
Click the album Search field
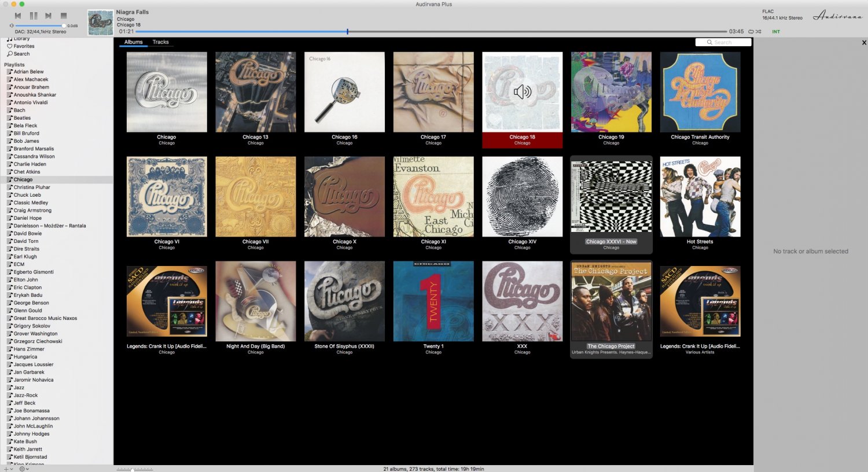(723, 42)
